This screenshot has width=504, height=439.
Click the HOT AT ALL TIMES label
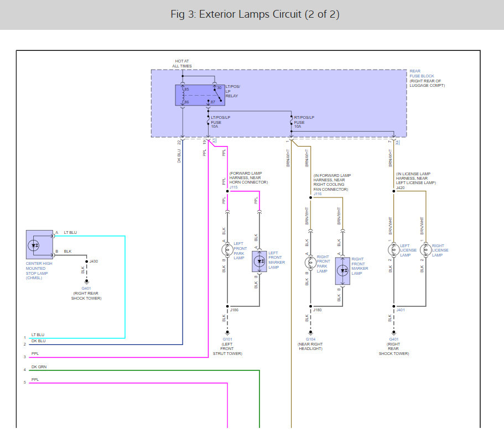tap(182, 64)
